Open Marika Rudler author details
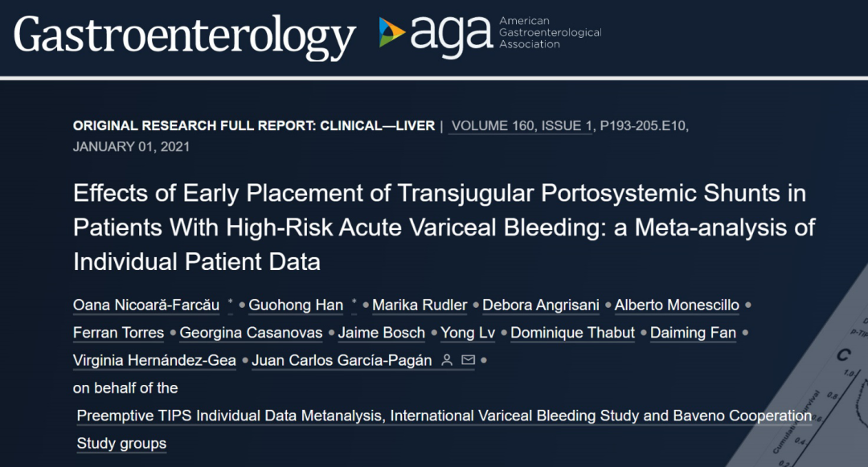 tap(420, 305)
